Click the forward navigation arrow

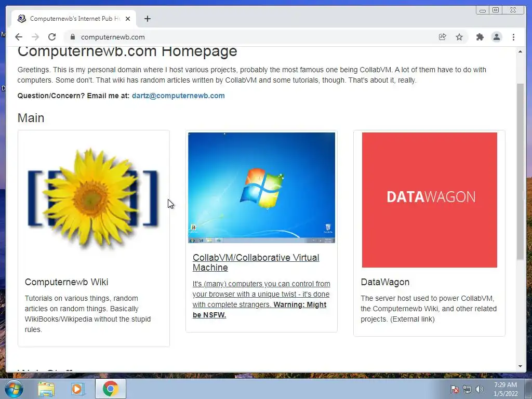[x=35, y=37]
